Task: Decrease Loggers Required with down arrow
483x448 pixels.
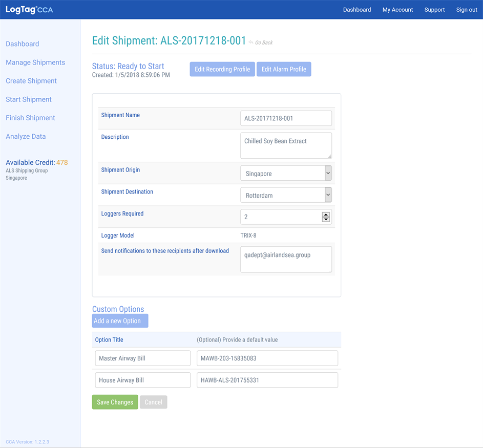Action: coord(326,220)
